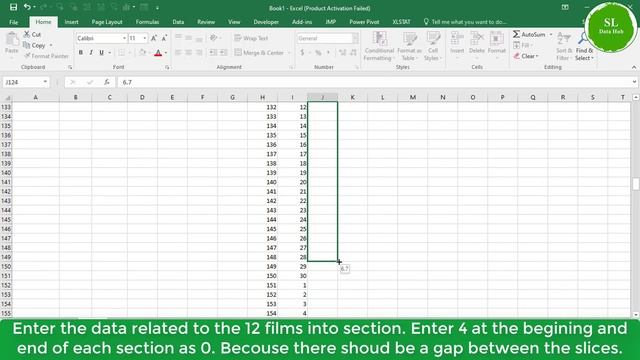Open the Borders dropdown
The height and width of the screenshot is (360, 640).
[130, 53]
